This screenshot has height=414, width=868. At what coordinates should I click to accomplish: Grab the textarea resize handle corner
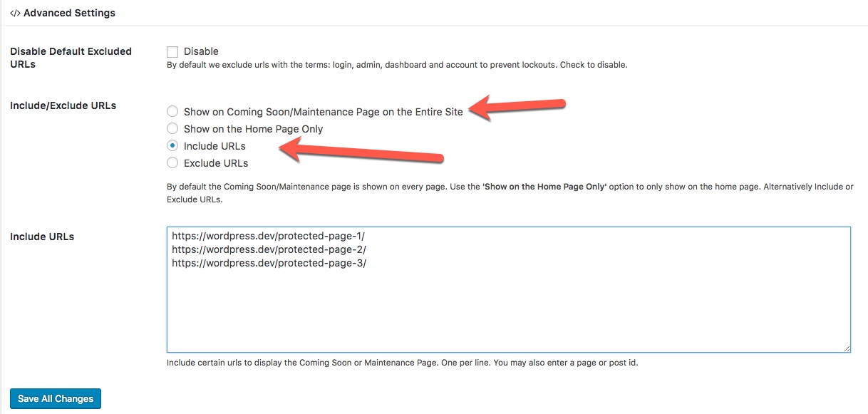click(847, 348)
